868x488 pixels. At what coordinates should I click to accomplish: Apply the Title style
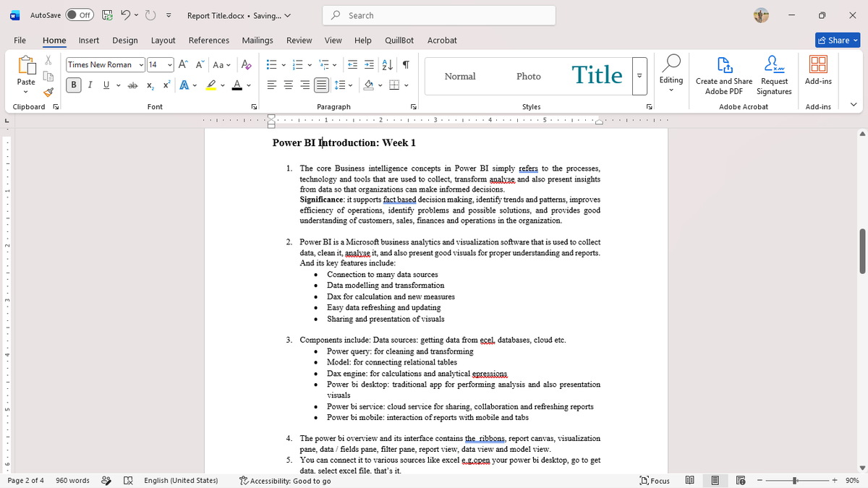pyautogui.click(x=597, y=75)
